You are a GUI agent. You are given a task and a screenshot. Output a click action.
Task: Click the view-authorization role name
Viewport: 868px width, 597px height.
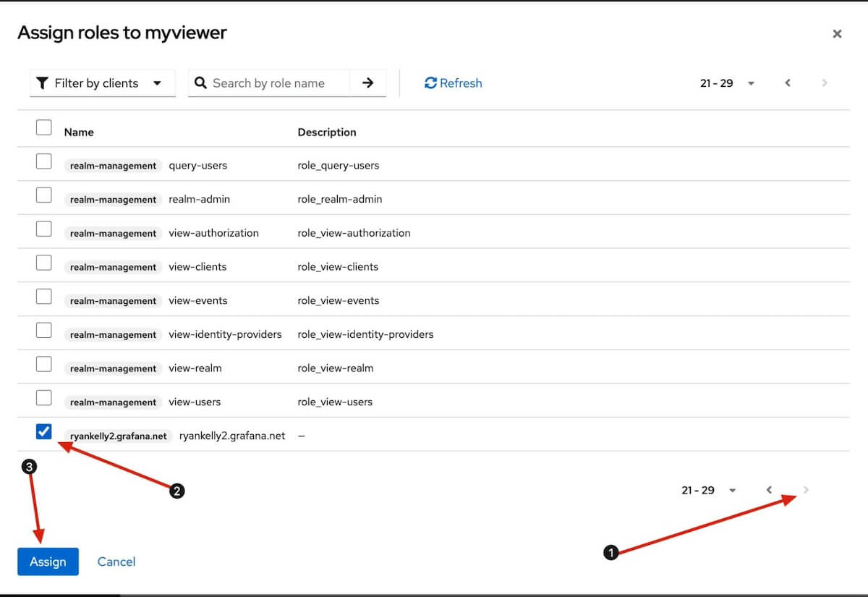[x=213, y=233]
